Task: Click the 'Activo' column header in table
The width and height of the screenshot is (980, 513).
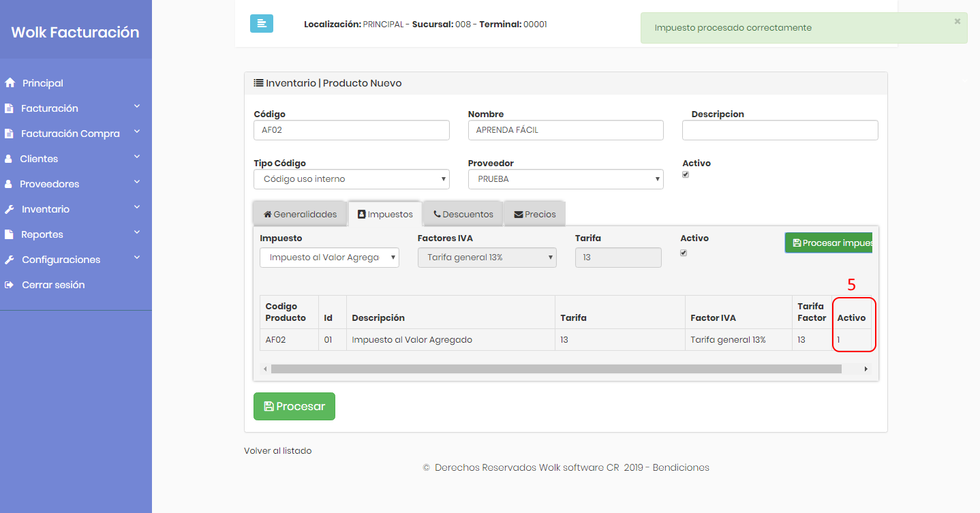Action: pos(852,312)
